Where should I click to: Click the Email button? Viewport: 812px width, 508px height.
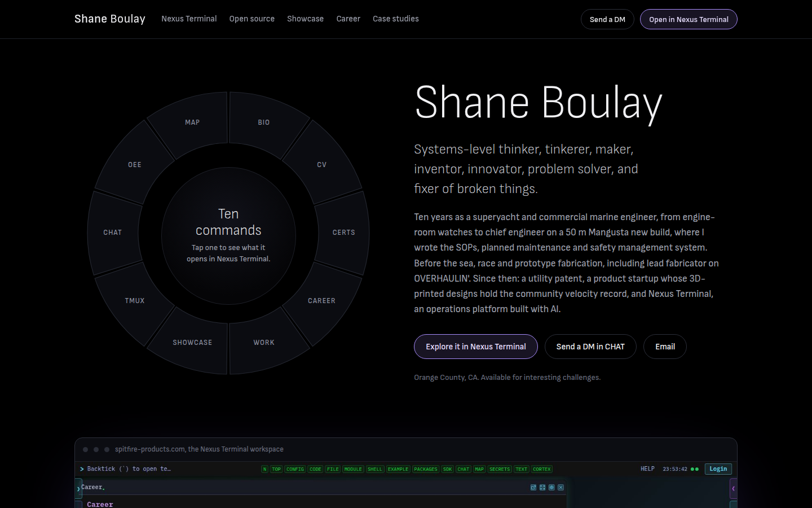[665, 347]
